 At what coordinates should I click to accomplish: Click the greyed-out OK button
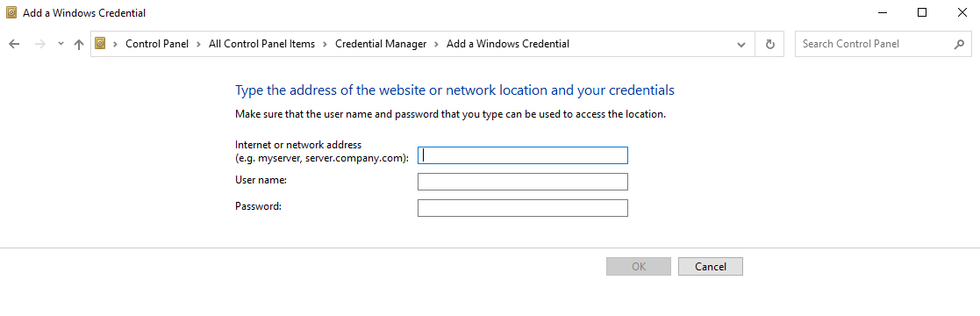coord(638,267)
